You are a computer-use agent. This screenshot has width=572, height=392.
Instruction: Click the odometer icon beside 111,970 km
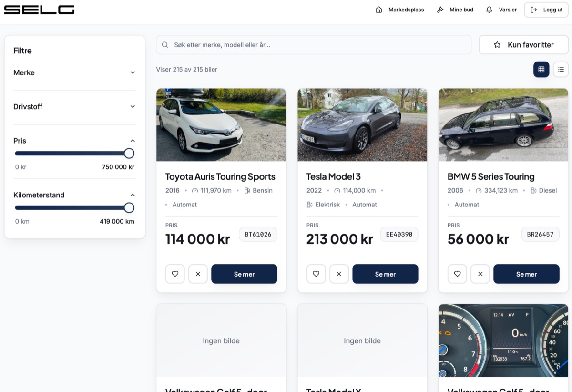pyautogui.click(x=195, y=191)
